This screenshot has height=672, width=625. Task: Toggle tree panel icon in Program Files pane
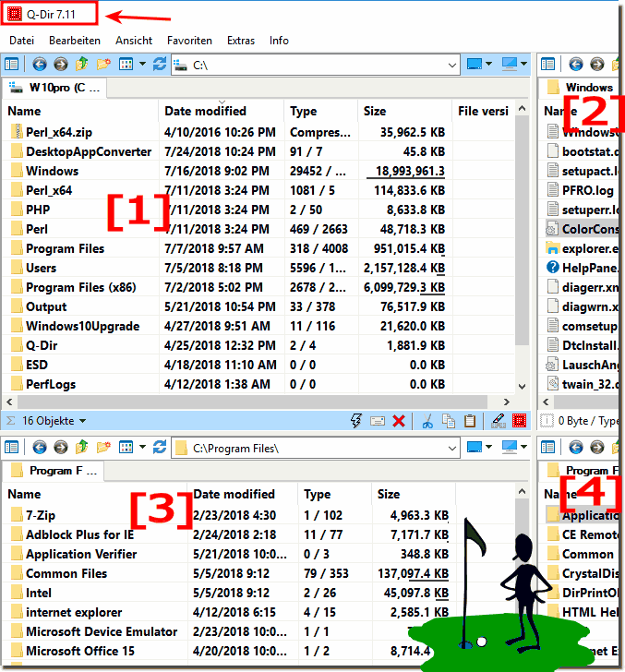pyautogui.click(x=12, y=448)
